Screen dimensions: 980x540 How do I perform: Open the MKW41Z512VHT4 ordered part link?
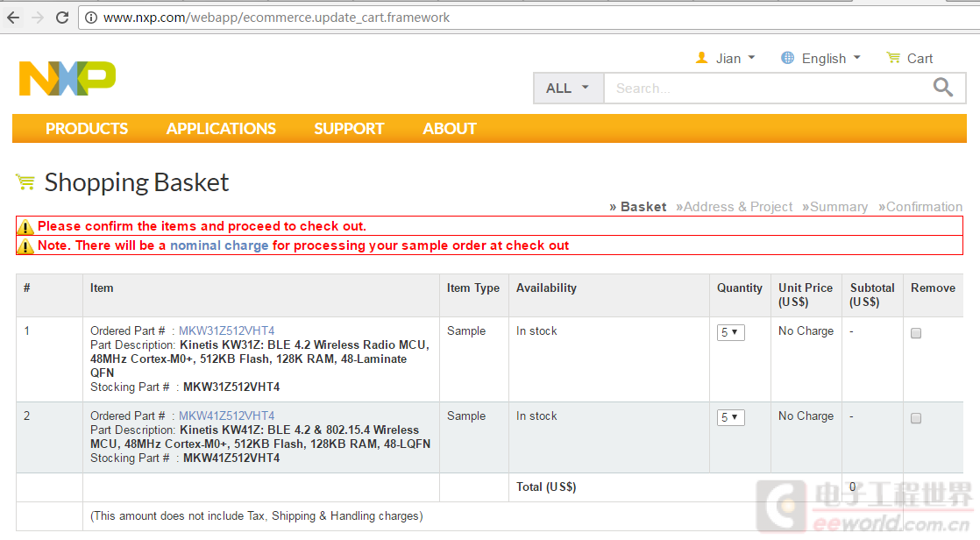tap(227, 416)
